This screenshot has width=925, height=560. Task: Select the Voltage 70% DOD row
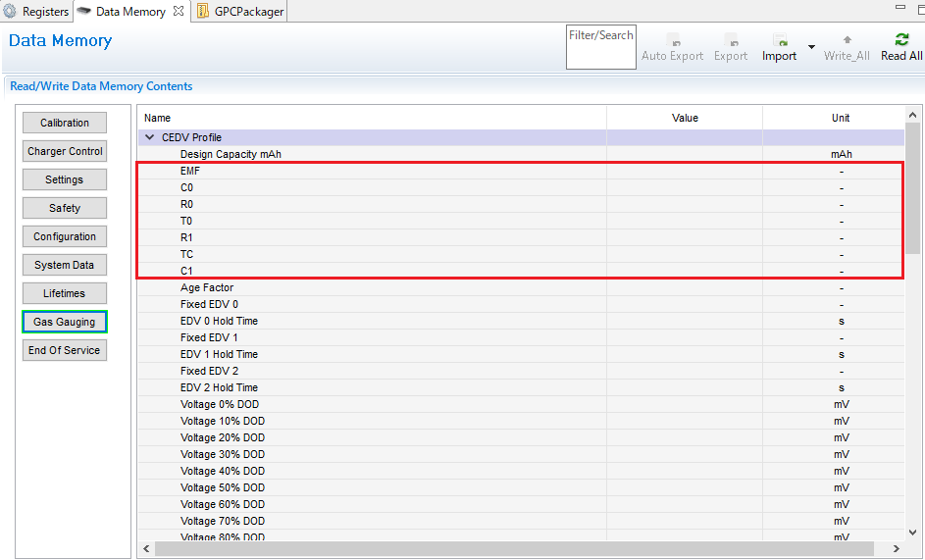[x=521, y=521]
